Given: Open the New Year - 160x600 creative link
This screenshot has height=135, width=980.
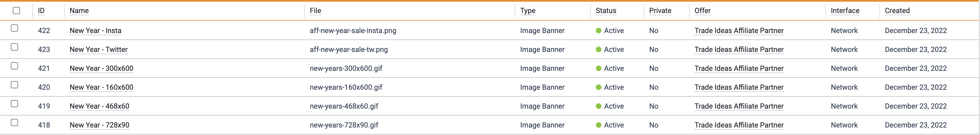Looking at the screenshot, I should pyautogui.click(x=101, y=87).
